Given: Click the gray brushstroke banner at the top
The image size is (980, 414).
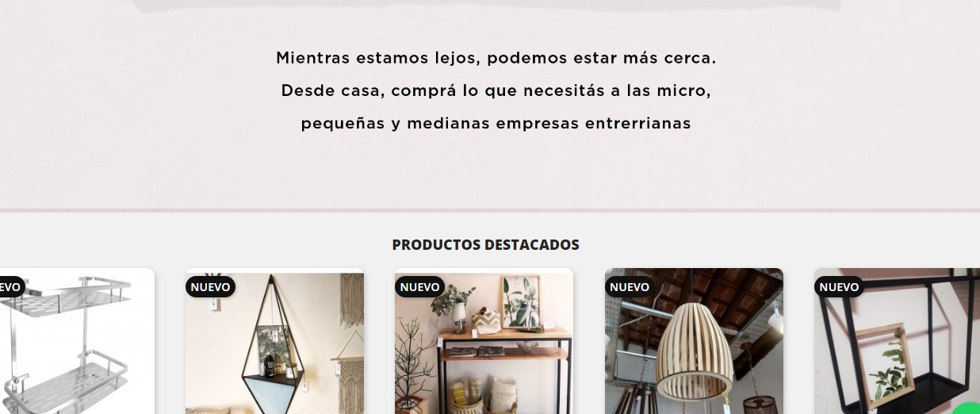Looking at the screenshot, I should click(x=486, y=6).
